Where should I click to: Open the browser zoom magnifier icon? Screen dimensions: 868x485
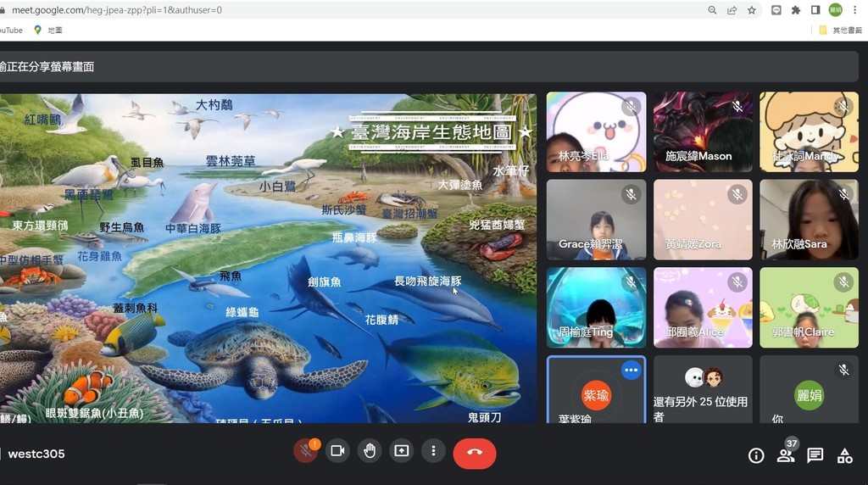point(712,10)
